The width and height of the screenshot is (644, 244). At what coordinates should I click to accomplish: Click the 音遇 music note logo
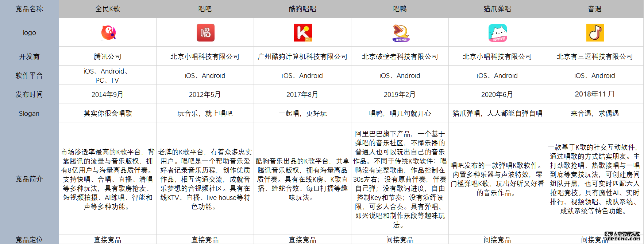[x=595, y=32]
